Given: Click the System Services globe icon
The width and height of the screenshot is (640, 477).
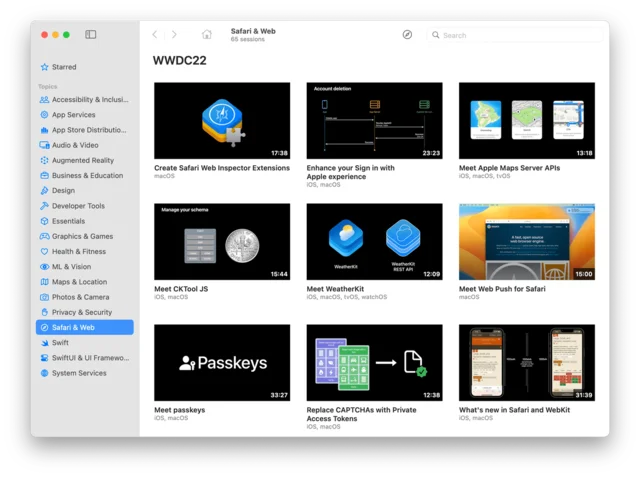Looking at the screenshot, I should [x=44, y=373].
